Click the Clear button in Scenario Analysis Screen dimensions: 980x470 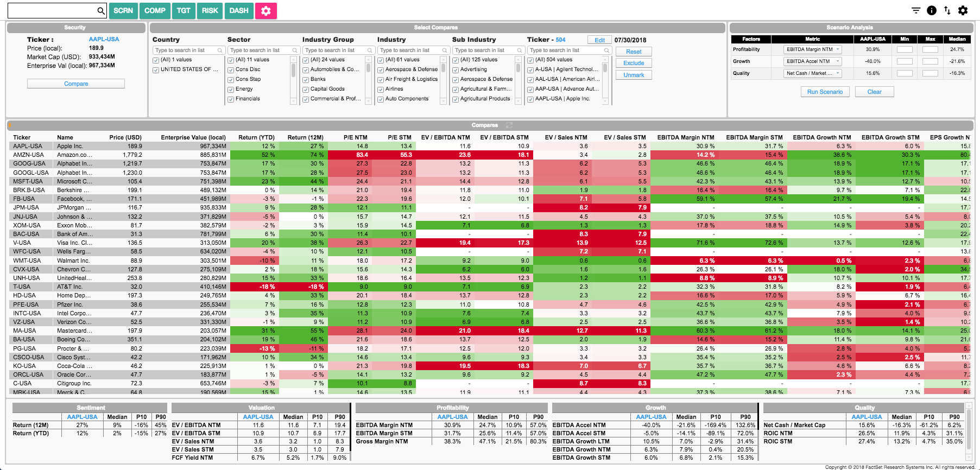[x=874, y=92]
